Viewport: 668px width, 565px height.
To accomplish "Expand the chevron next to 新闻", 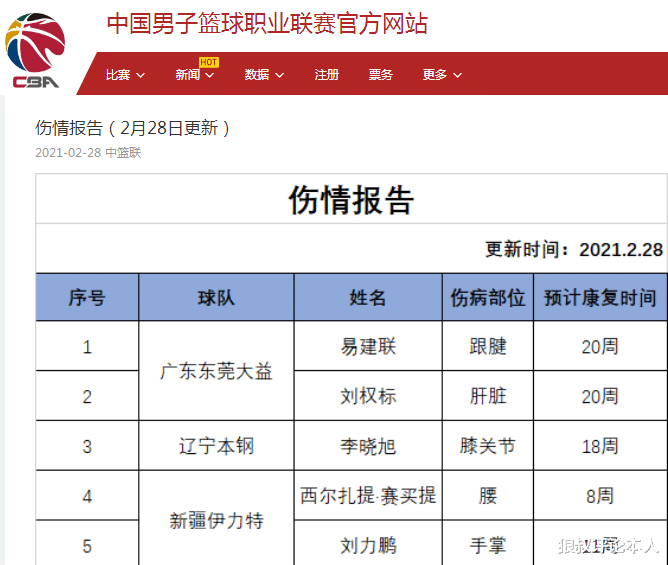I will click(210, 75).
